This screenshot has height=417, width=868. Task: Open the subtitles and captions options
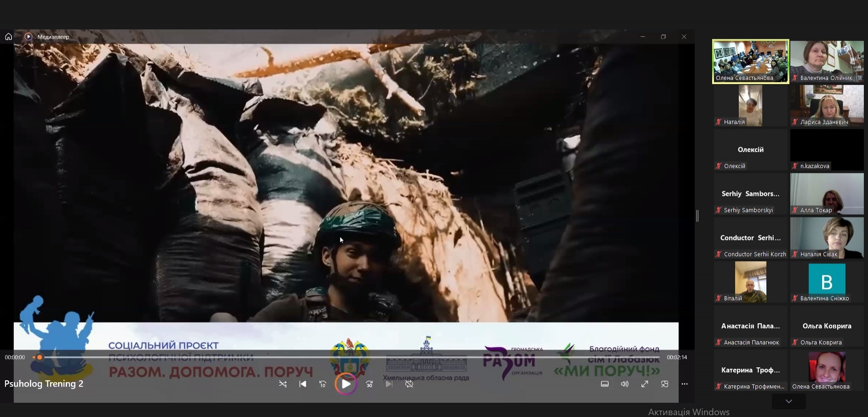[605, 384]
